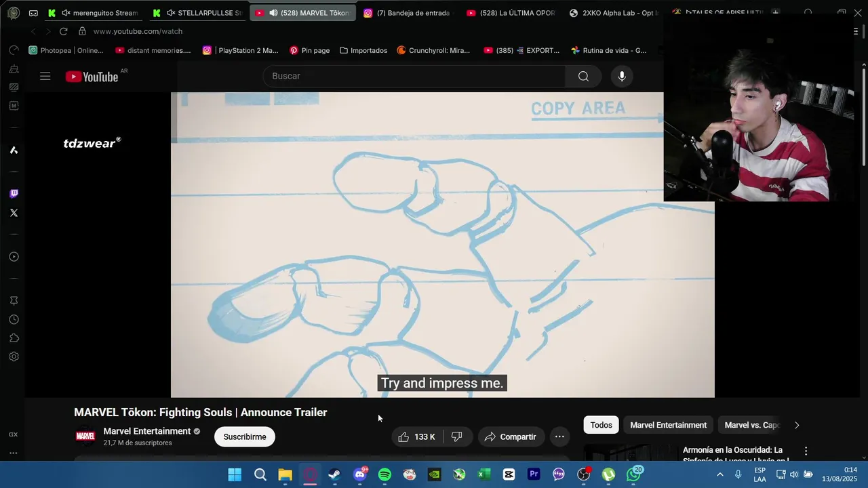
Task: Open the sidebar player icon
Action: point(14,257)
